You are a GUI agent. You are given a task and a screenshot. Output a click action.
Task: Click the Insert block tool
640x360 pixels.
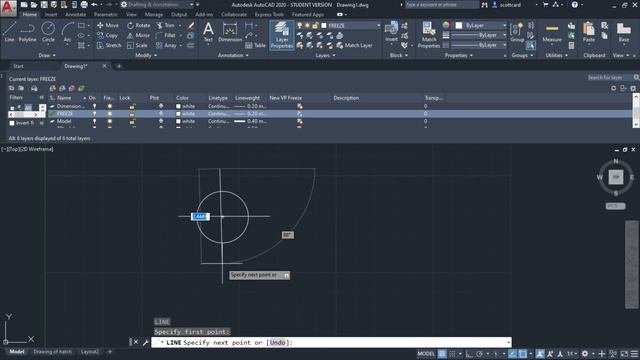pyautogui.click(x=391, y=32)
